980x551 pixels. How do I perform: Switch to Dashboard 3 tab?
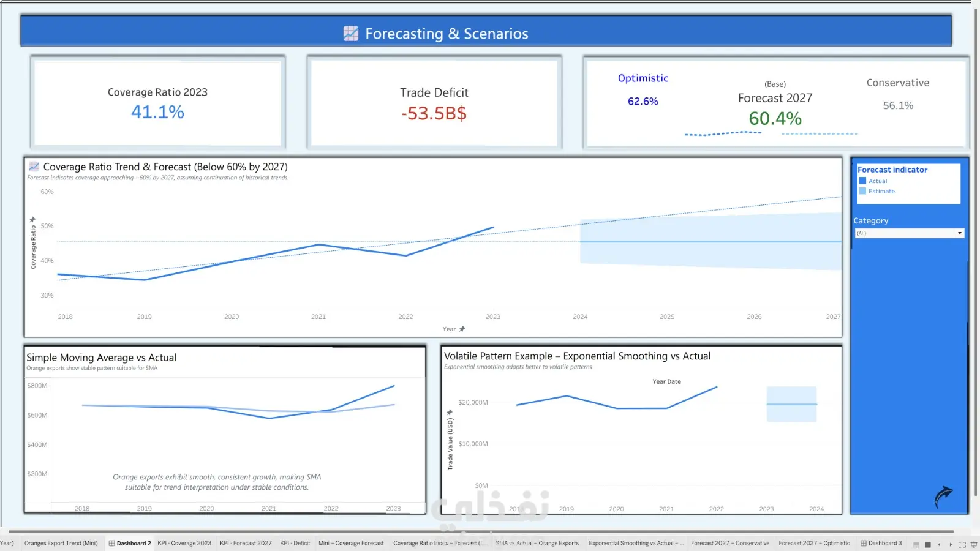pyautogui.click(x=881, y=543)
